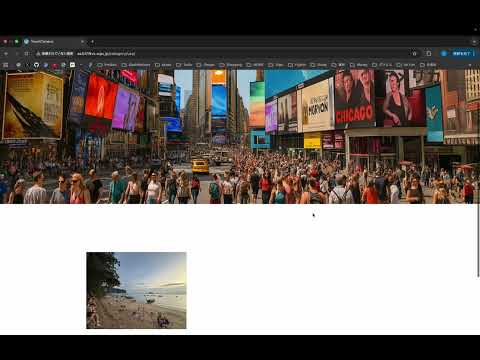The image size is (480, 360).
Task: Open the profile avatar in toolbar
Action: click(x=444, y=53)
